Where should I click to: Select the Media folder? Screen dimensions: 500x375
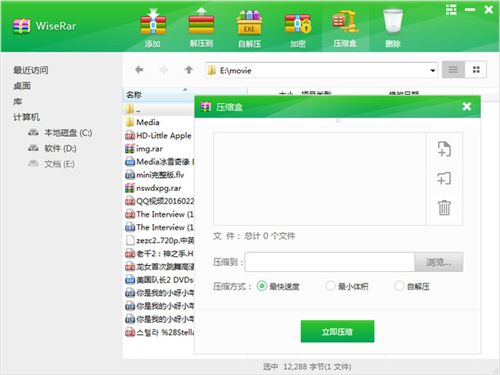click(143, 122)
